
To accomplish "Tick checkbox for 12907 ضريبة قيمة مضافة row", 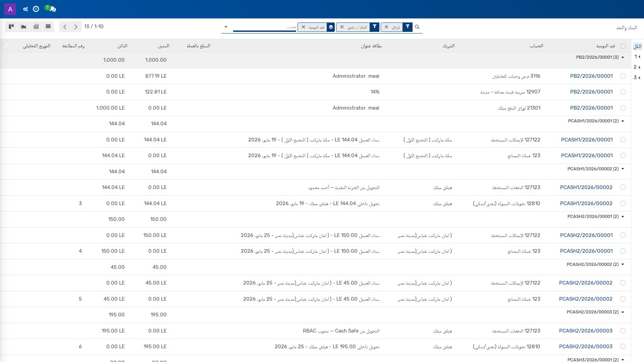I will [623, 92].
